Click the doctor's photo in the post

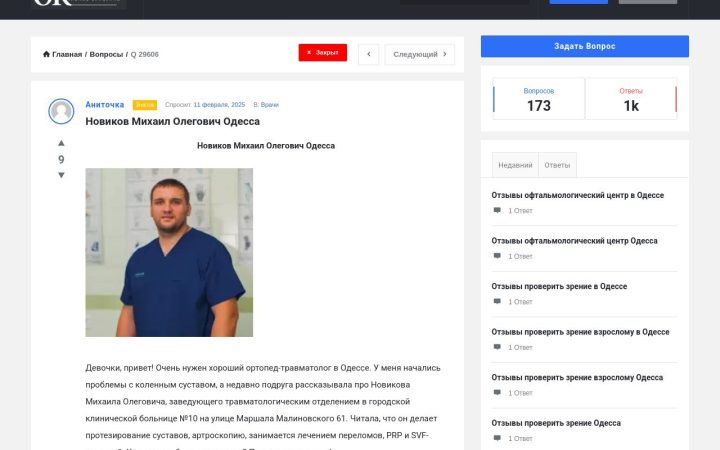[169, 253]
